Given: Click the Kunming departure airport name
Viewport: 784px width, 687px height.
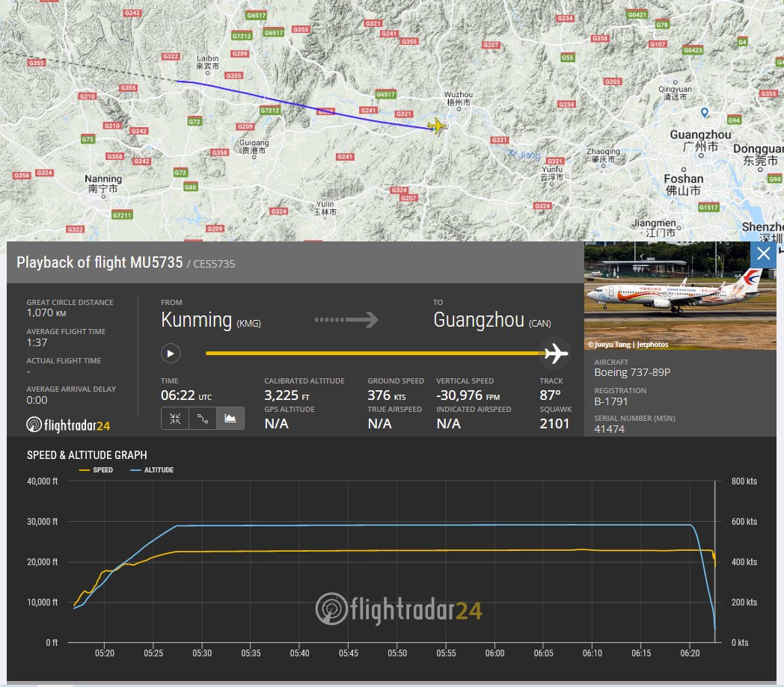Looking at the screenshot, I should [197, 320].
